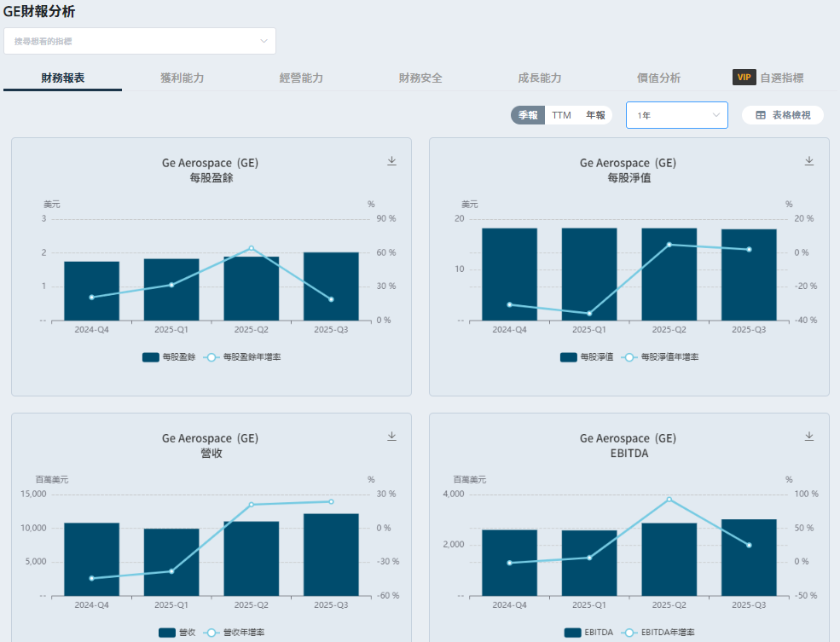Download the 營收 chart
Image resolution: width=840 pixels, height=642 pixels.
tap(391, 436)
